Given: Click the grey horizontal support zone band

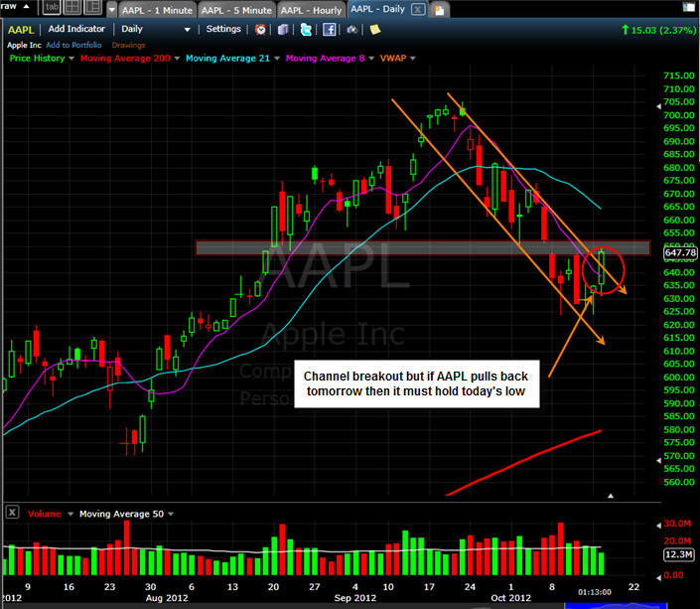Looking at the screenshot, I should coord(423,248).
